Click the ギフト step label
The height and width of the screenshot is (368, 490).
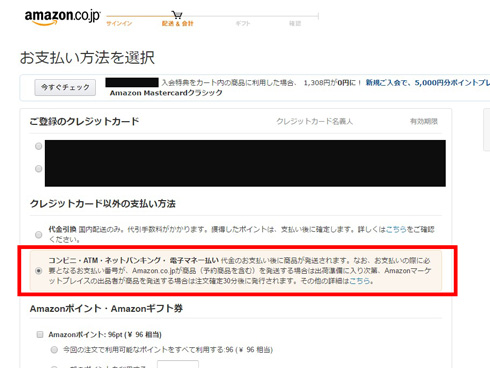coord(243,23)
